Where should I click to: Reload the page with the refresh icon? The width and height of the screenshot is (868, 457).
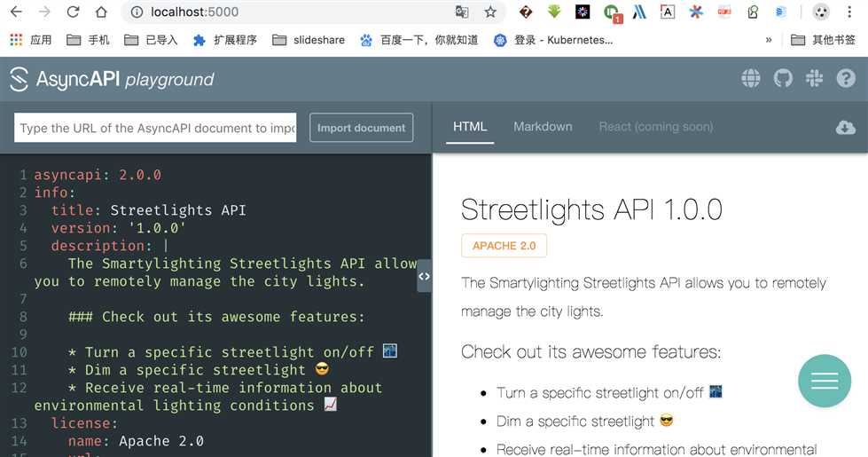click(73, 12)
